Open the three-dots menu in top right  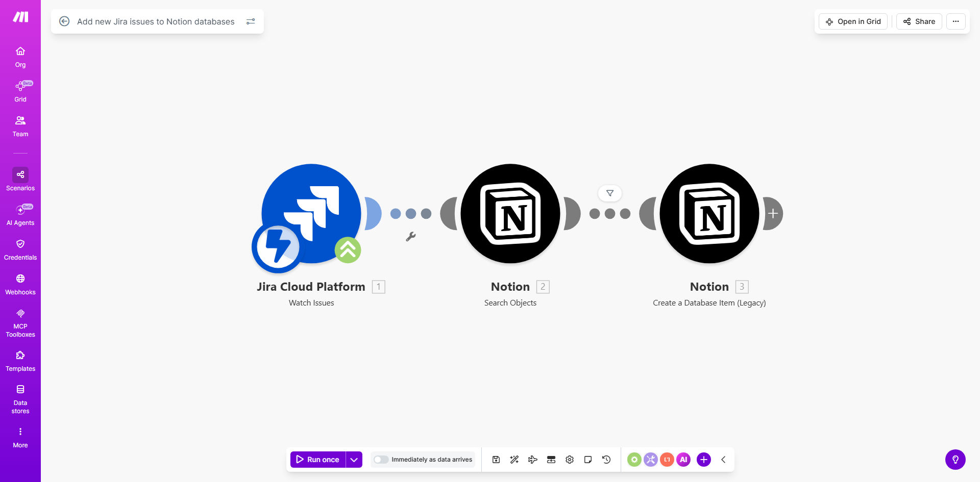[x=956, y=21]
